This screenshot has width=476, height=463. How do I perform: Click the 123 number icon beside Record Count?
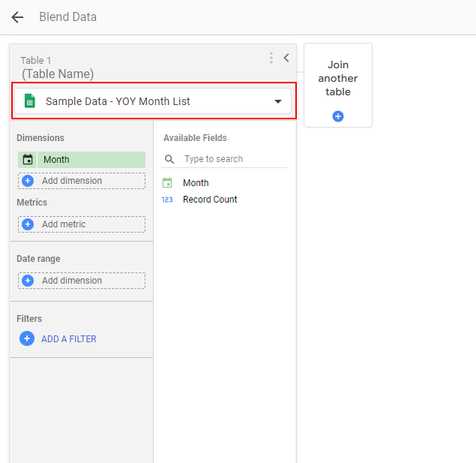[167, 200]
